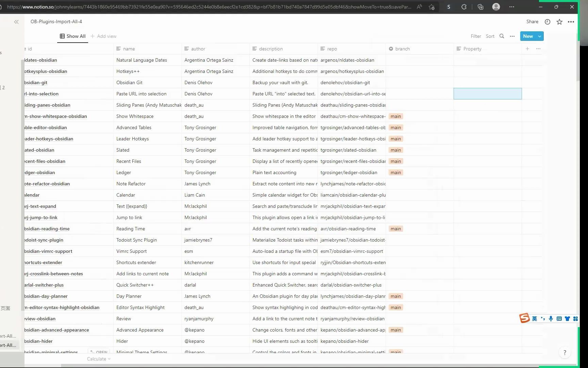The image size is (588, 368).
Task: Open the id column header menu
Action: pyautogui.click(x=69, y=49)
